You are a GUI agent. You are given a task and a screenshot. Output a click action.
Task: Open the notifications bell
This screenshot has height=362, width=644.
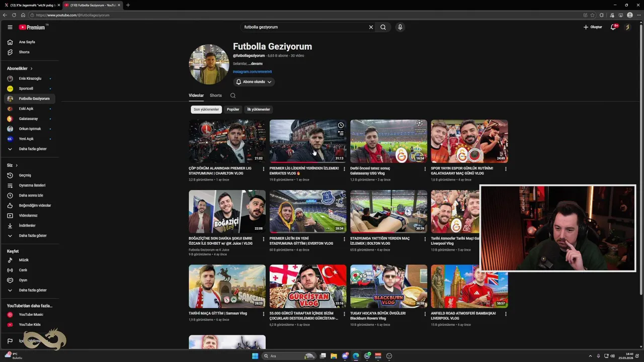tap(613, 27)
